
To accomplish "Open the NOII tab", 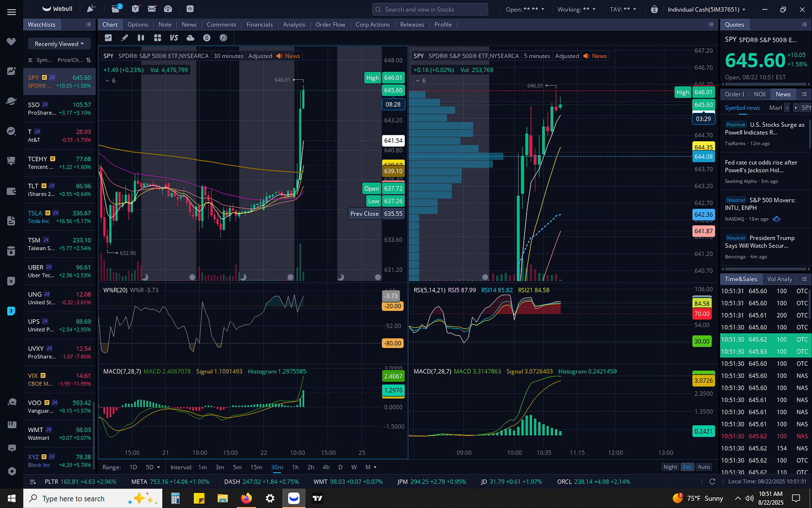I will pos(760,94).
